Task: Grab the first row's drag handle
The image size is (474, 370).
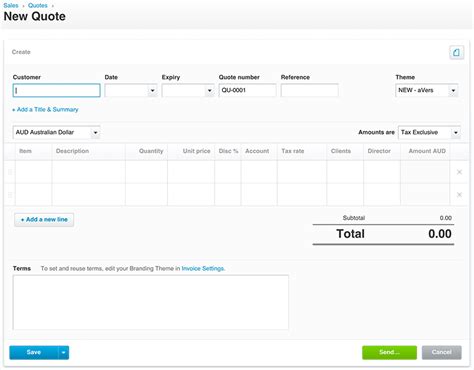Action: (10, 172)
